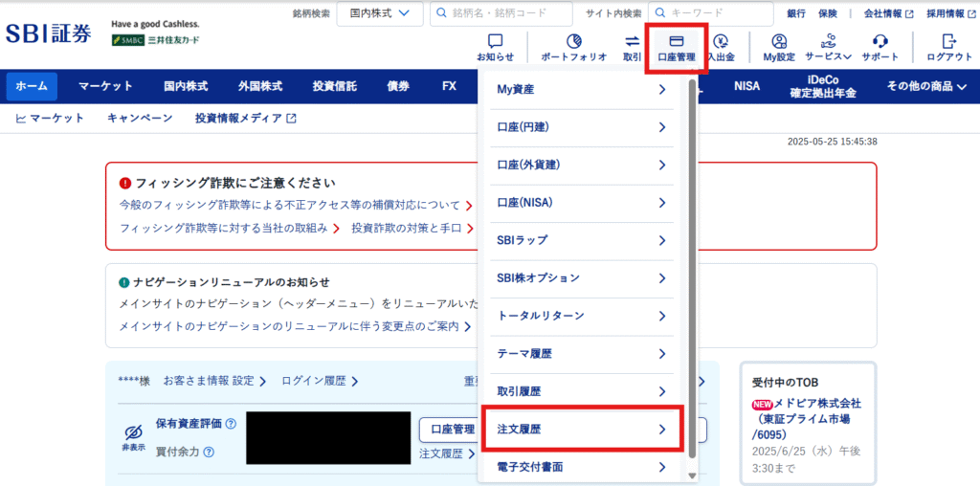Image resolution: width=980 pixels, height=486 pixels.
Task: Select 電子交付書面 menu entry
Action: coord(581,467)
